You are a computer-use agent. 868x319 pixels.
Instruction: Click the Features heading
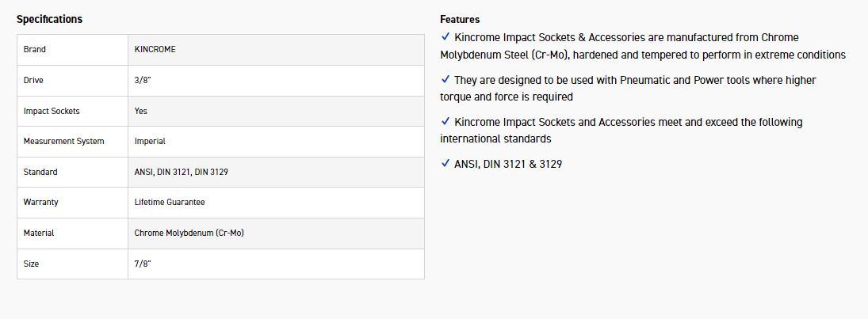coord(460,19)
